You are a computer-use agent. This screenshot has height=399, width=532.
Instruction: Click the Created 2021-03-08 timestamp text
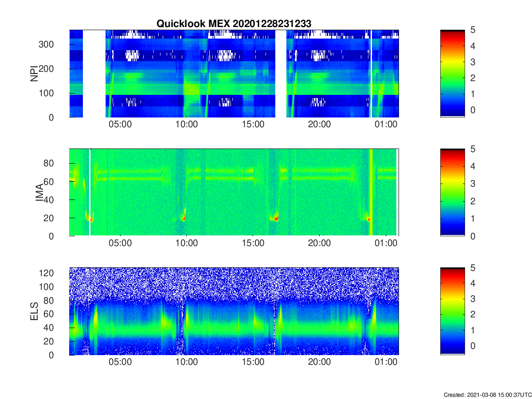(487, 395)
